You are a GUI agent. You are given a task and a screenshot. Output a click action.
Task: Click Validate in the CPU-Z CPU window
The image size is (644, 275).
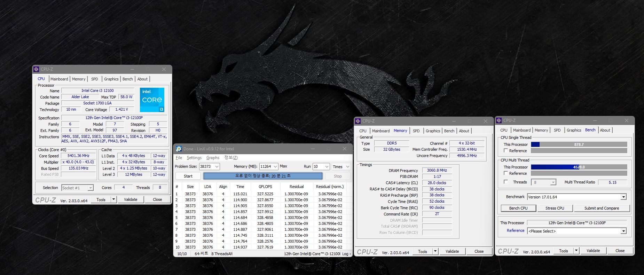click(x=131, y=199)
